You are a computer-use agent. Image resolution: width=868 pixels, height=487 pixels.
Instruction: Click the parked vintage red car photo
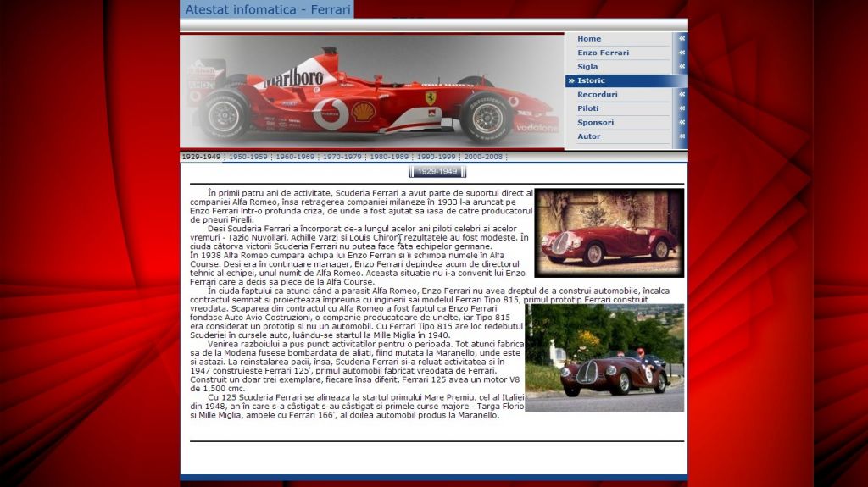click(x=609, y=233)
